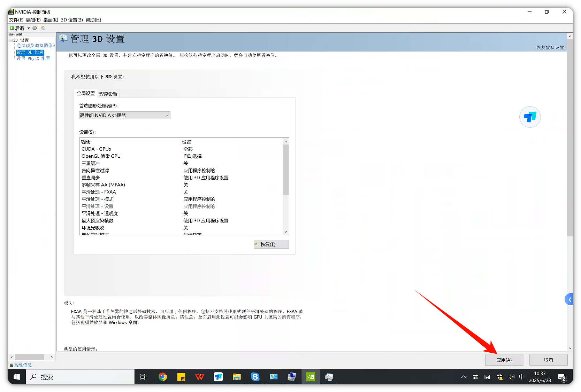Click the 恢复默认设置 link
The width and height of the screenshot is (581, 392).
[x=550, y=48]
